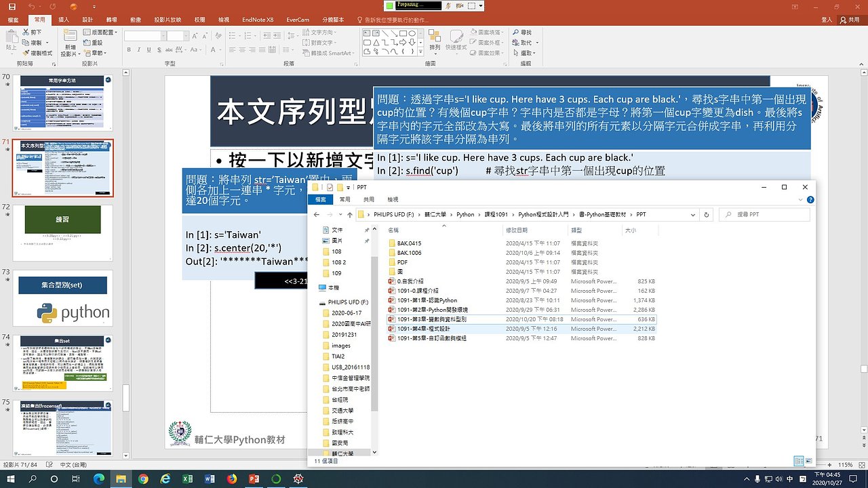Switch to the 投影片放映 (Slide Show) tab

167,20
